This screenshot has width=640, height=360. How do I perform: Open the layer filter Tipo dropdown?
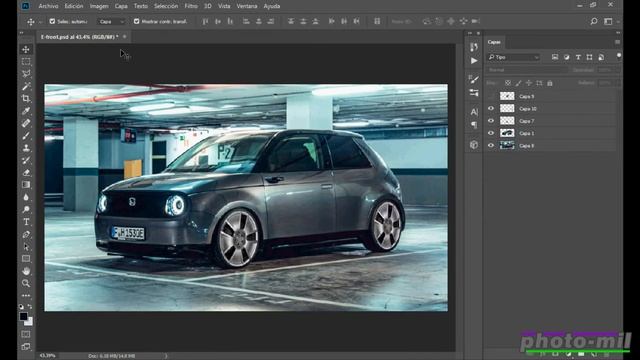[514, 57]
